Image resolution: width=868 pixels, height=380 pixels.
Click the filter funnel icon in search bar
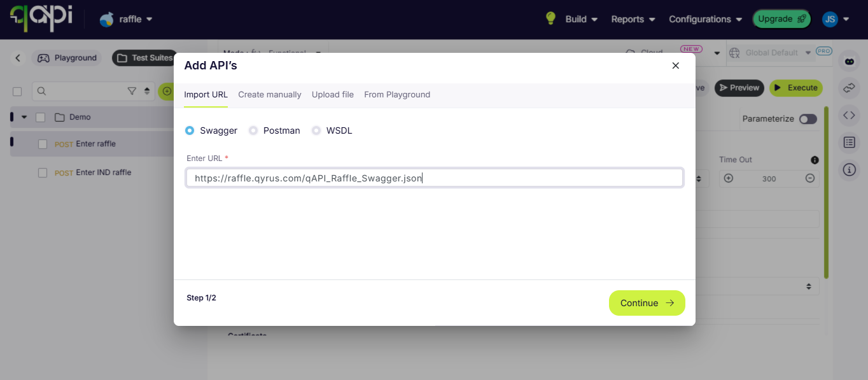[132, 91]
